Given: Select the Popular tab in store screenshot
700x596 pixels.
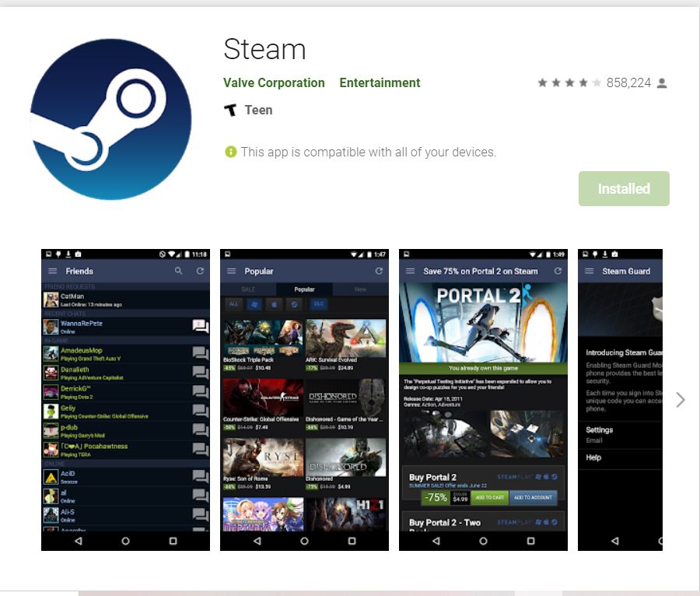Looking at the screenshot, I should click(x=304, y=289).
